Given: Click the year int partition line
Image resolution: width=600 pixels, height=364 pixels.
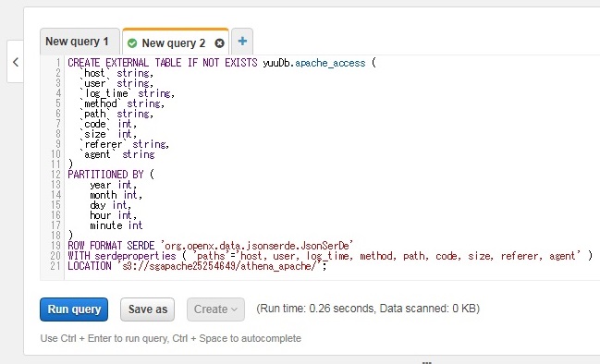Looking at the screenshot, I should coord(114,185).
